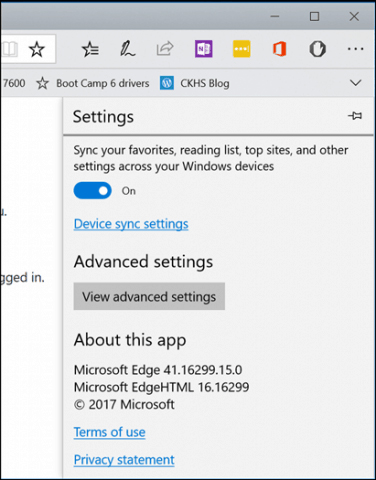Close the Edge window

pyautogui.click(x=354, y=16)
